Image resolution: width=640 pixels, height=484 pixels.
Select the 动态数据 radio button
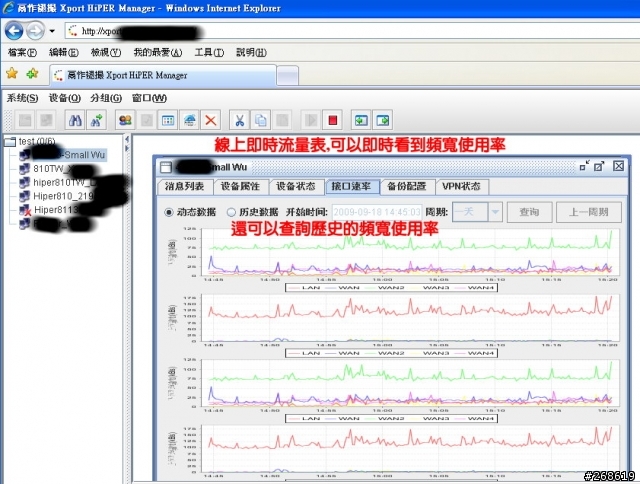169,212
